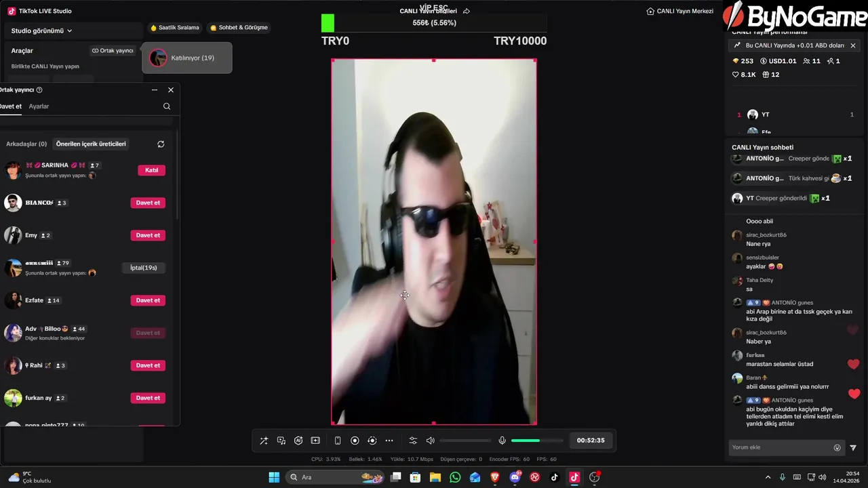Mute the speaker output
The width and height of the screenshot is (868, 488).
430,441
